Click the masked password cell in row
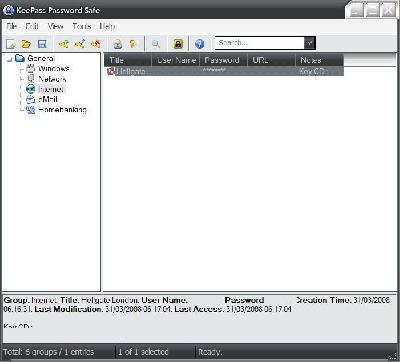Screen dimensions: 400x362 pyautogui.click(x=214, y=70)
